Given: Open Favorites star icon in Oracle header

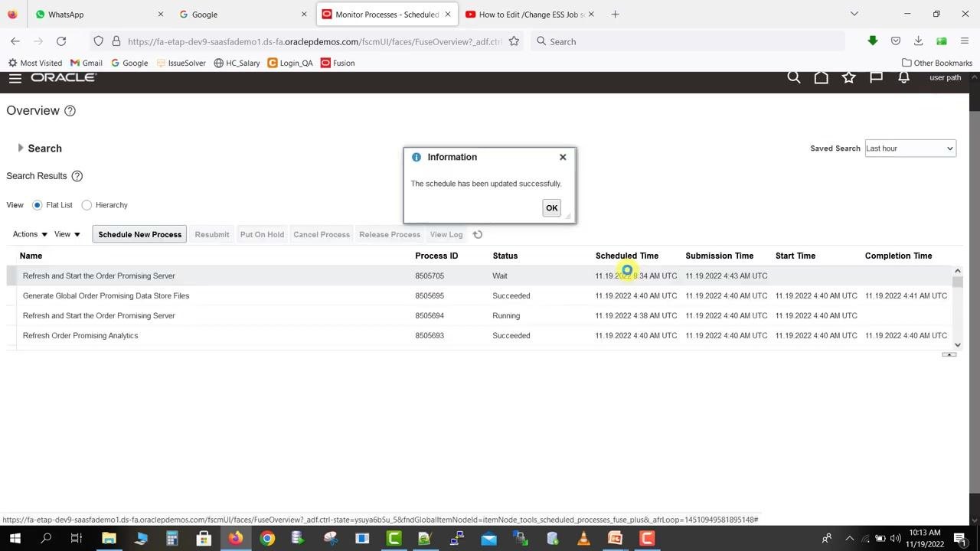Looking at the screenshot, I should coord(848,77).
